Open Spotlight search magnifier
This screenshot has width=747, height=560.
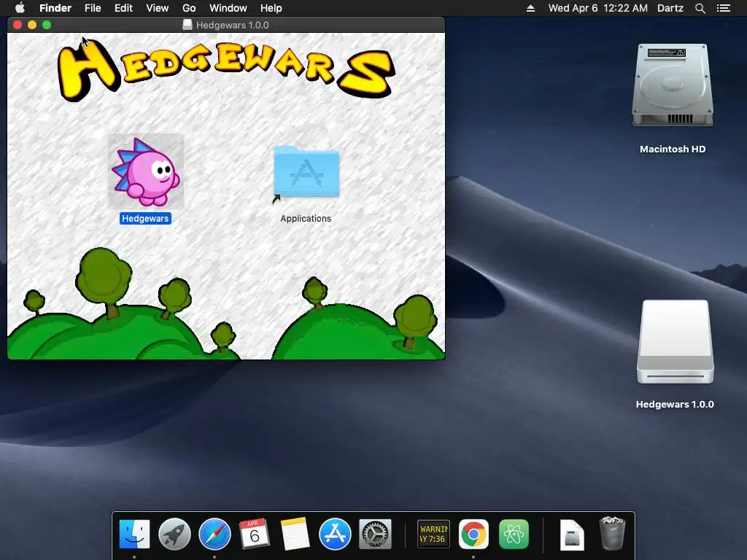click(x=700, y=8)
